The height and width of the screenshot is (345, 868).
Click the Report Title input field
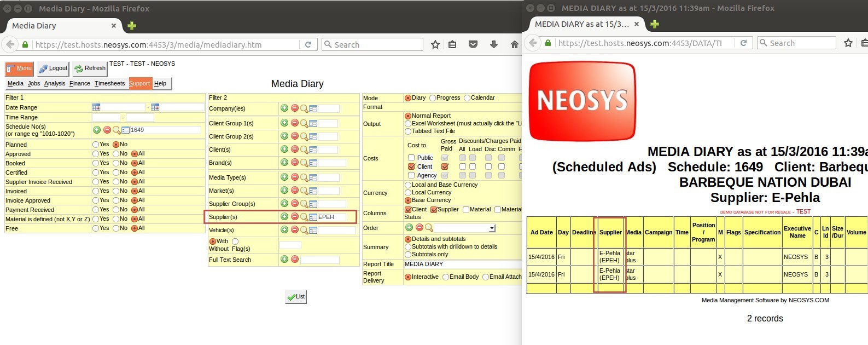[463, 264]
